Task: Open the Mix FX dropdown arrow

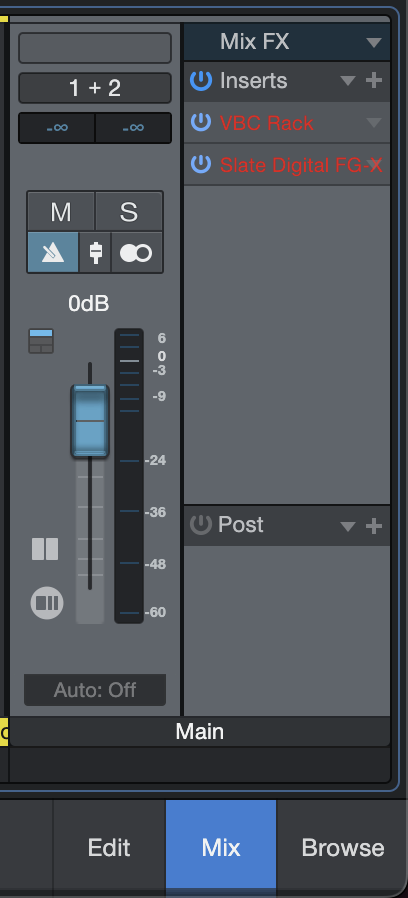Action: click(374, 42)
